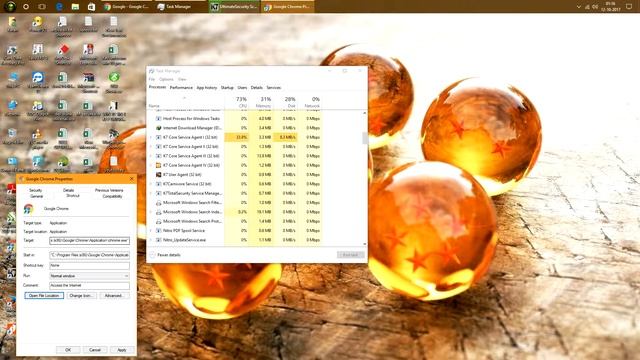Viewport: 640px width, 360px height.
Task: Open the Action Center notification icon
Action: (x=629, y=7)
